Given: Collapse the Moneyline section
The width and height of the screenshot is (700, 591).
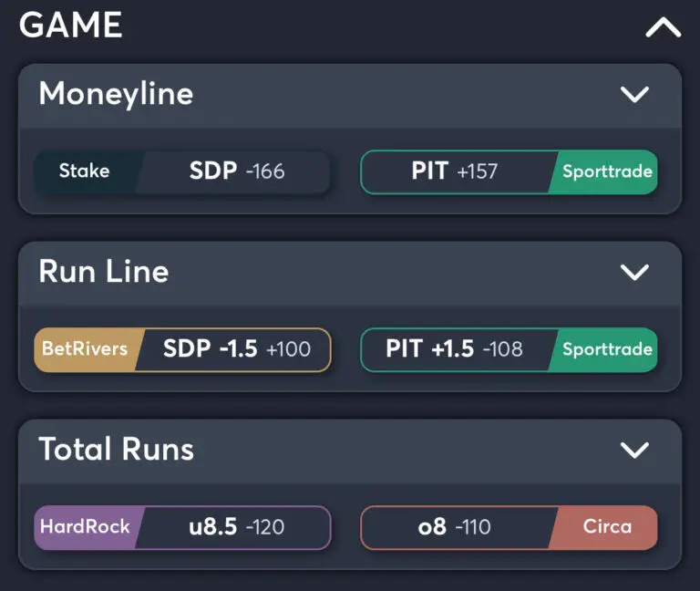Looking at the screenshot, I should coord(633,94).
